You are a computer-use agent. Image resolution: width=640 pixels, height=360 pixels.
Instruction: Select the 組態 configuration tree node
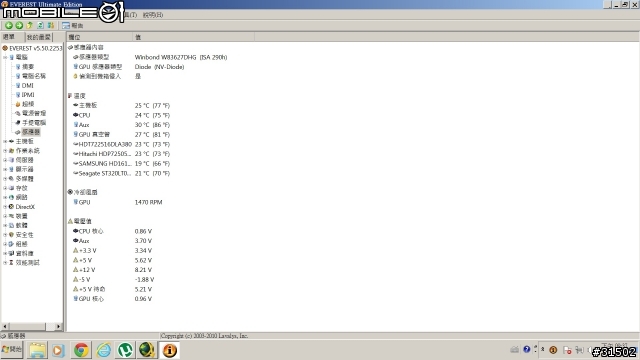pos(18,244)
